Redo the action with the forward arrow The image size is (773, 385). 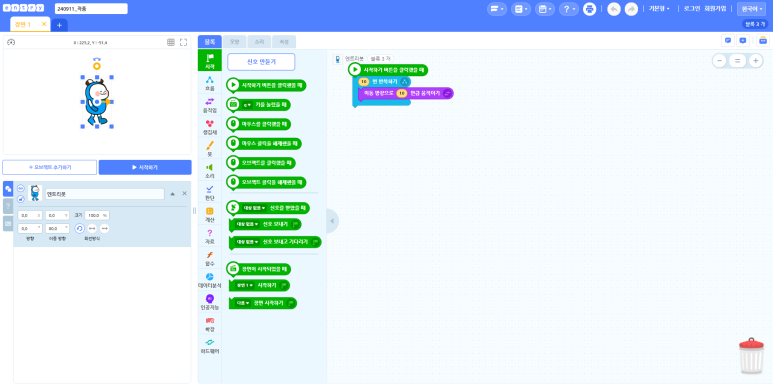coord(632,9)
